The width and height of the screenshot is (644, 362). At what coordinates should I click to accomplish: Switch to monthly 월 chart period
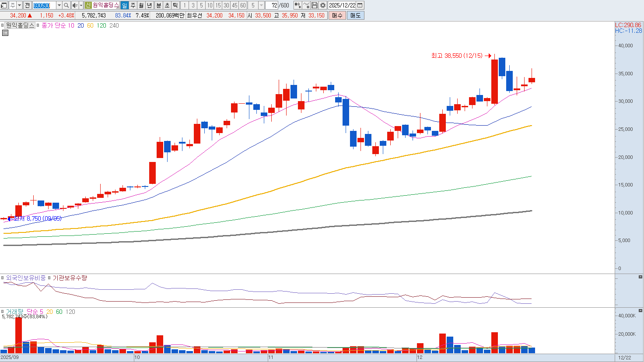coord(141,5)
